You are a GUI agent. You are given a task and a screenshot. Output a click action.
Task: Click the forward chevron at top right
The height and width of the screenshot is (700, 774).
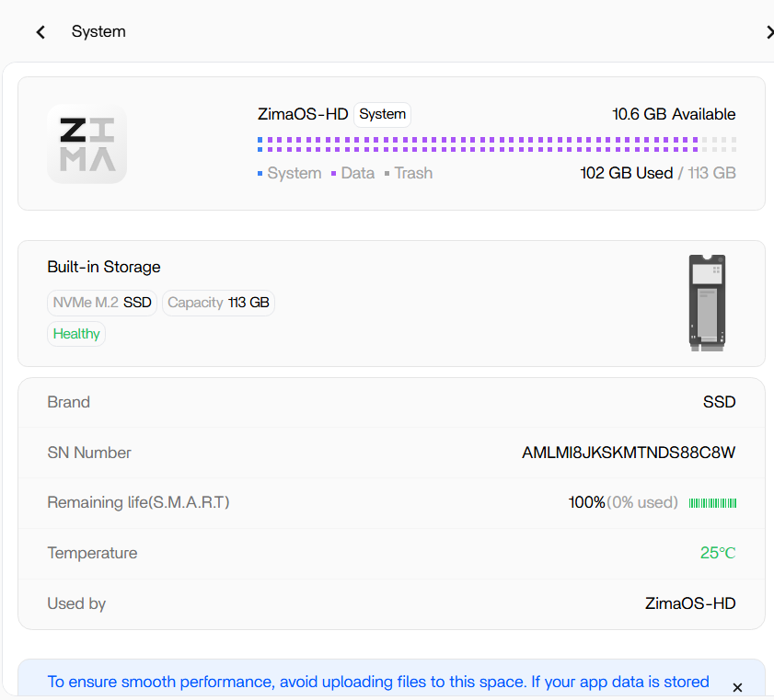(768, 32)
